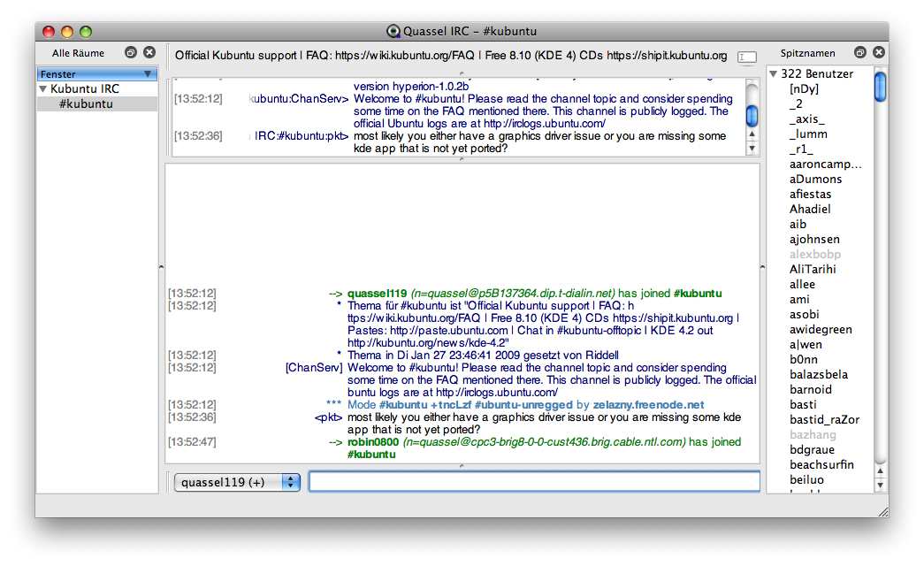This screenshot has width=924, height=566.
Task: Focus the chat message input field
Action: tap(534, 481)
